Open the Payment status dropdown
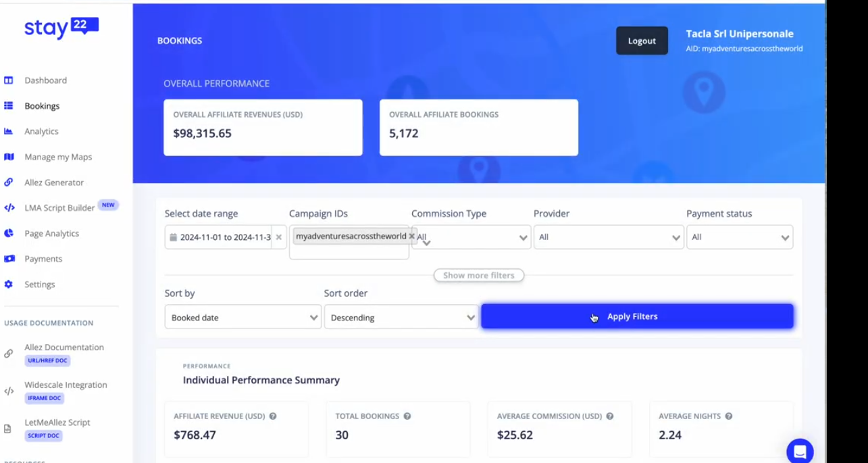Image resolution: width=868 pixels, height=463 pixels. 740,237
